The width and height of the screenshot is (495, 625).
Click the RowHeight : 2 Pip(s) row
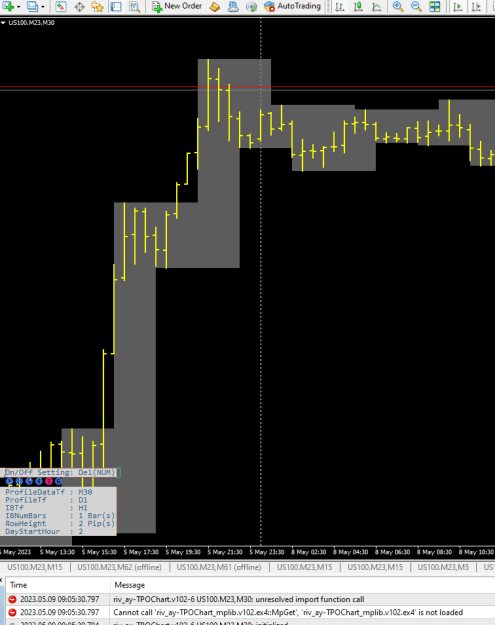[60, 524]
